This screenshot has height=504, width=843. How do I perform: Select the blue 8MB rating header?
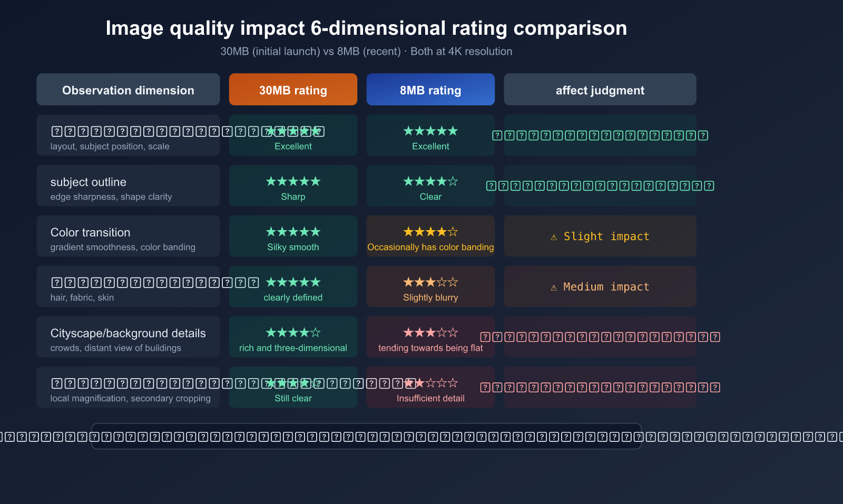(430, 90)
